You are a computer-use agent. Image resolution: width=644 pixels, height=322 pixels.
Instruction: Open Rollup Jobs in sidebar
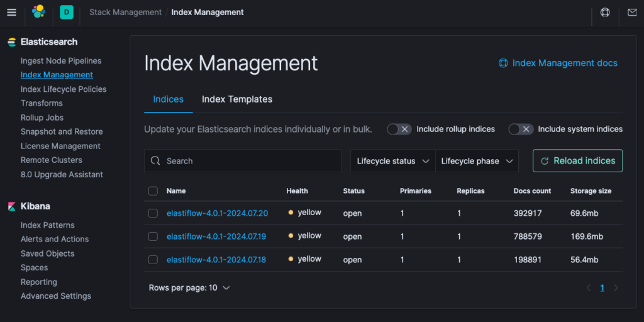pyautogui.click(x=42, y=118)
